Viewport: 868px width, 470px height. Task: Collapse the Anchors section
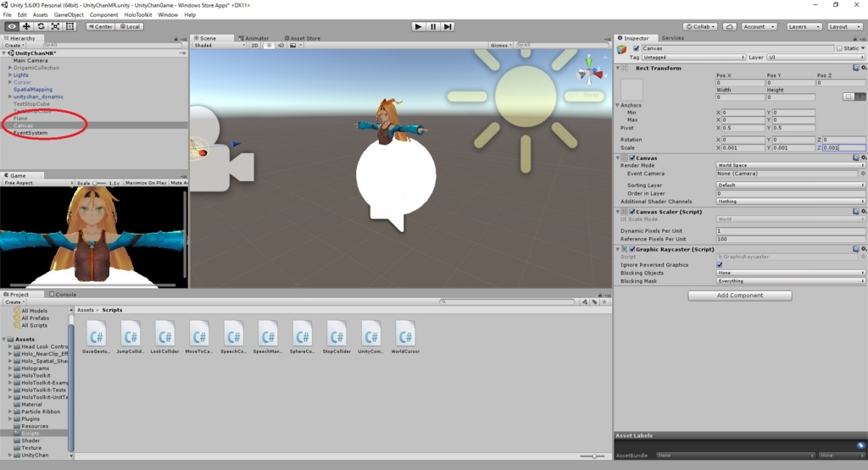tap(618, 105)
